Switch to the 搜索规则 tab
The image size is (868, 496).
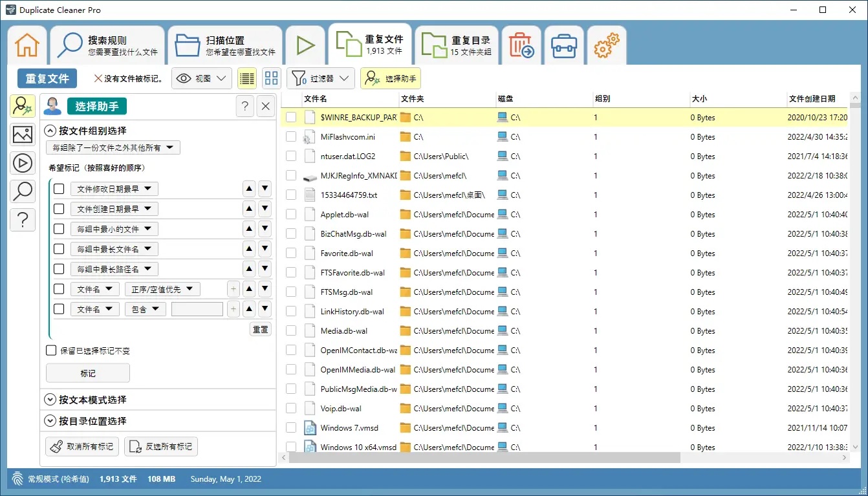pos(107,45)
